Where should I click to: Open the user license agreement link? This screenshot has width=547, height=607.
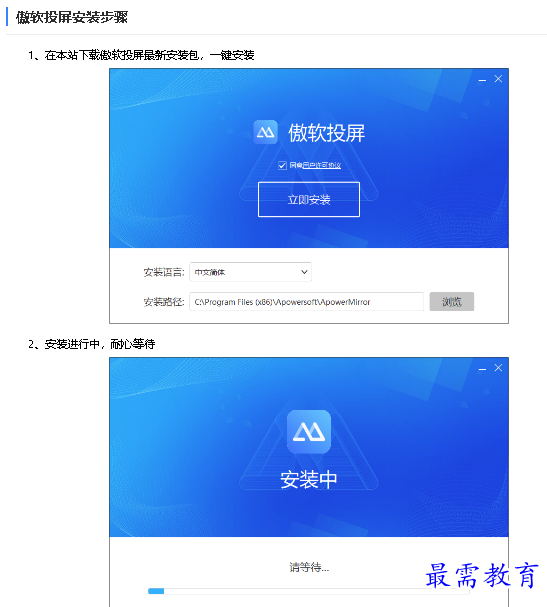click(322, 165)
